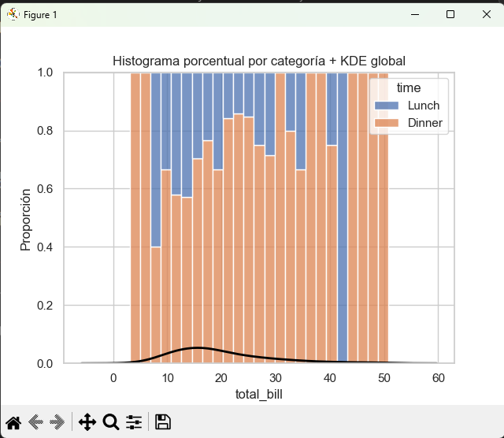Viewport: 504px width, 438px height.
Task: Click the Dinner legend label
Action: coord(424,123)
